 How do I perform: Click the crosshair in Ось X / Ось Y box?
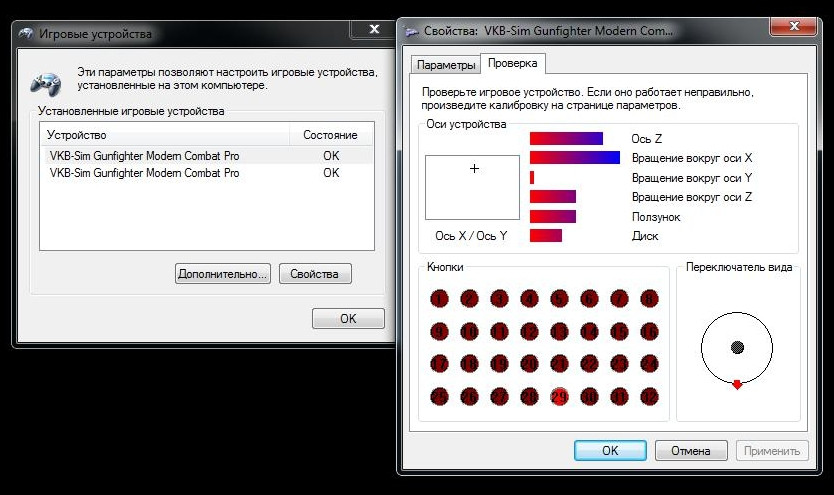(474, 169)
